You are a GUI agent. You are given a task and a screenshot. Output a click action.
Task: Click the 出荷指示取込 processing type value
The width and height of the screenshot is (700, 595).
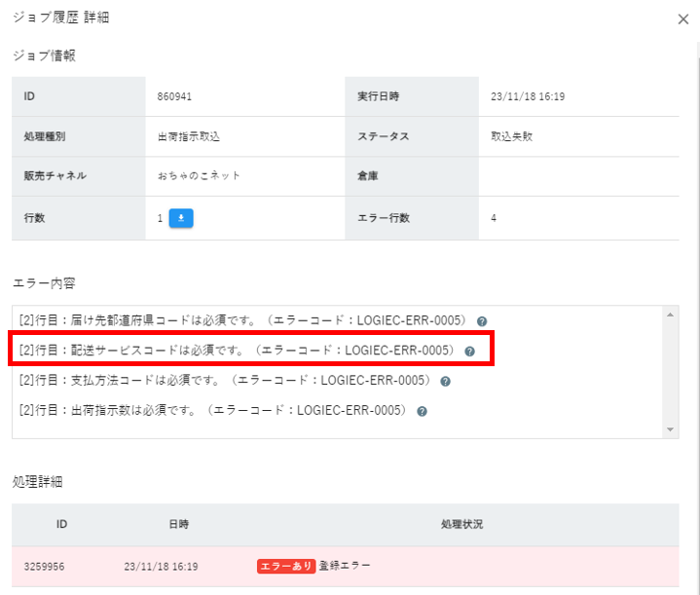pos(186,136)
